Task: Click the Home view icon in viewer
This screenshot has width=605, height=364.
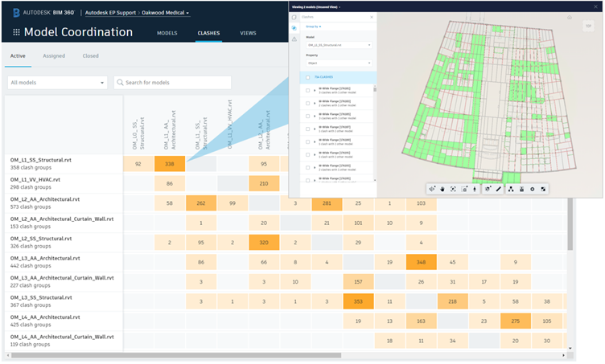Action: click(570, 18)
